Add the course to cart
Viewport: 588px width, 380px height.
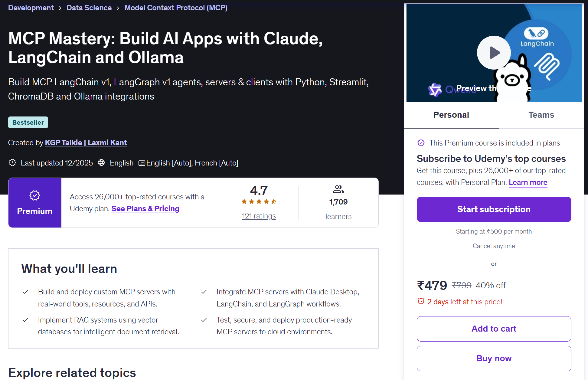tap(494, 329)
